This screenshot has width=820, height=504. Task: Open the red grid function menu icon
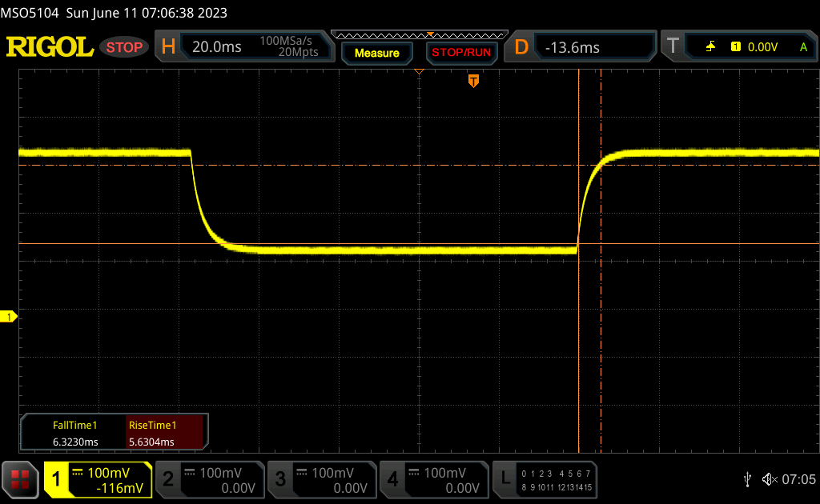(x=20, y=479)
